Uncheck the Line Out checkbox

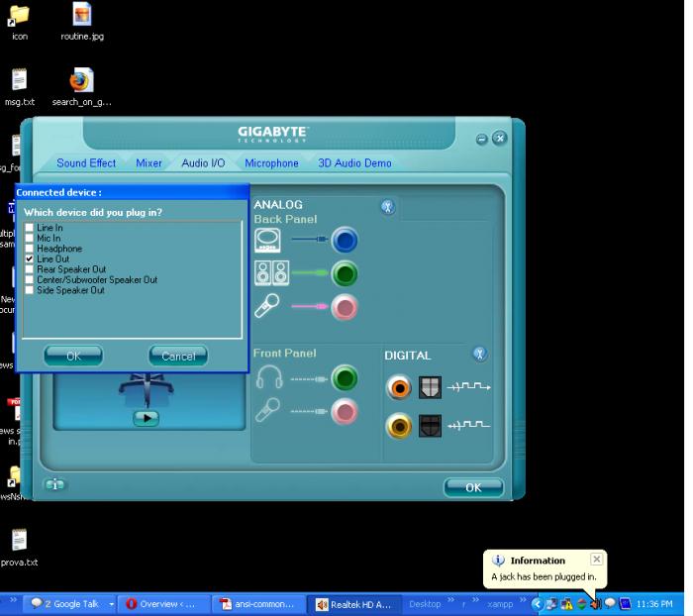[x=29, y=258]
